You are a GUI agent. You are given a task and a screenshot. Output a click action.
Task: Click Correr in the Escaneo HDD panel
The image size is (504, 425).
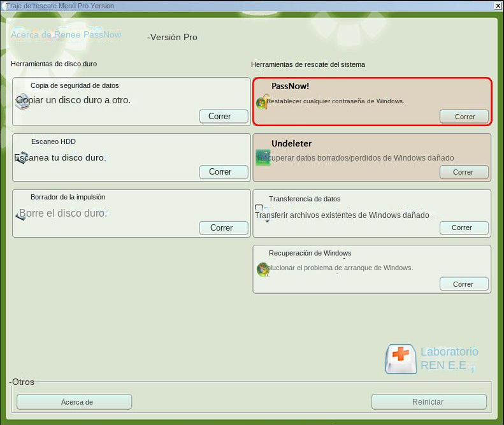(x=224, y=172)
